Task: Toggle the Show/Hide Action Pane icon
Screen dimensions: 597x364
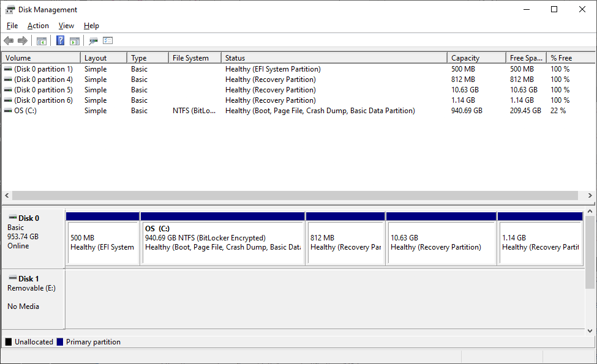Action: (x=75, y=41)
